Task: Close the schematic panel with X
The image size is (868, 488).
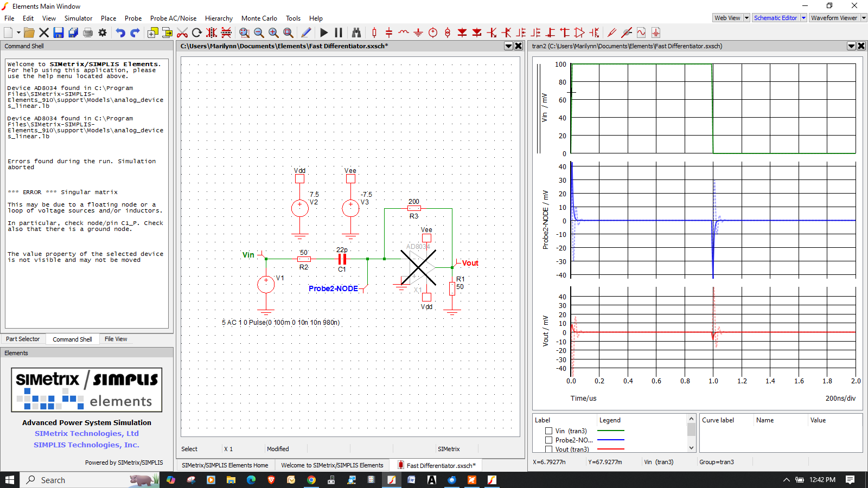Action: tap(519, 46)
